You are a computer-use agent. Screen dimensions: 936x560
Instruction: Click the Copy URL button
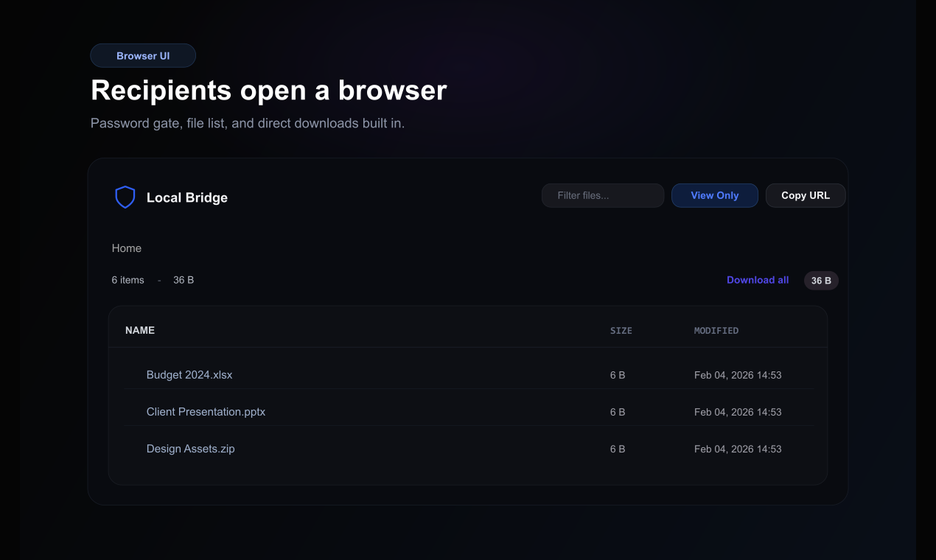[x=806, y=195]
